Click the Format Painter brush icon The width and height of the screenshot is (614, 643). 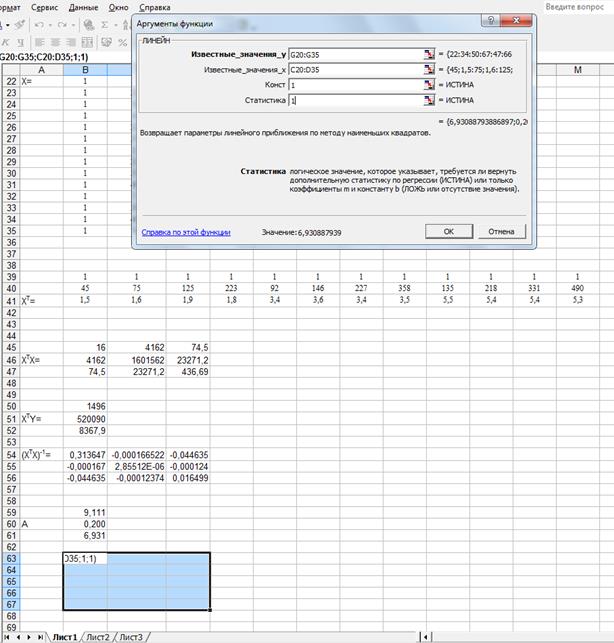point(20,25)
